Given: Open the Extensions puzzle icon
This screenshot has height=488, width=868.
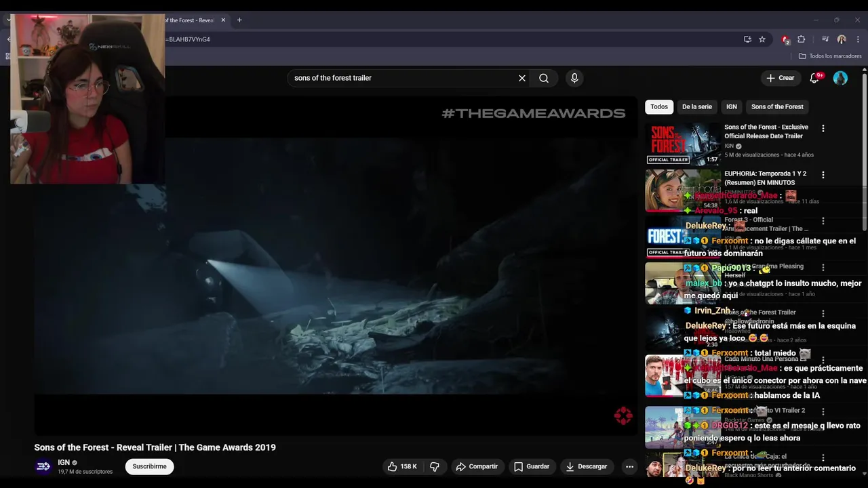Looking at the screenshot, I should point(802,39).
